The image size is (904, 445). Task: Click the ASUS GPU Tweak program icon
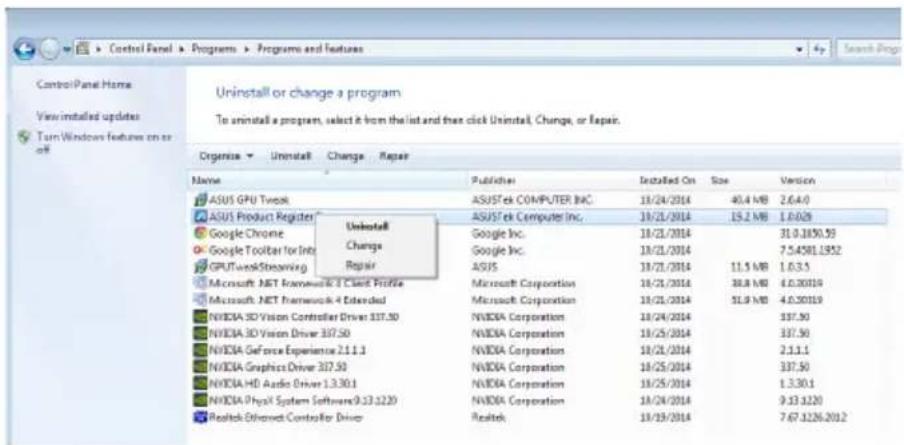coord(200,201)
